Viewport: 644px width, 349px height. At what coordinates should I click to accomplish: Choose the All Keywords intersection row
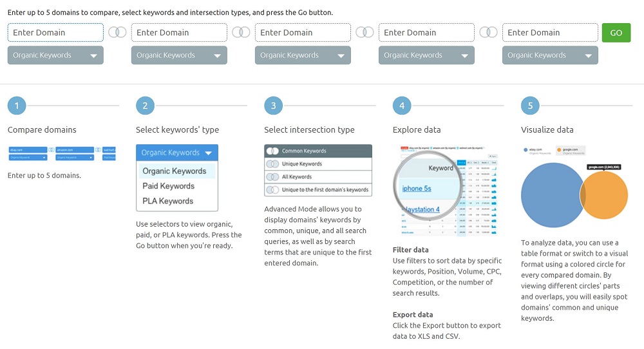click(318, 177)
